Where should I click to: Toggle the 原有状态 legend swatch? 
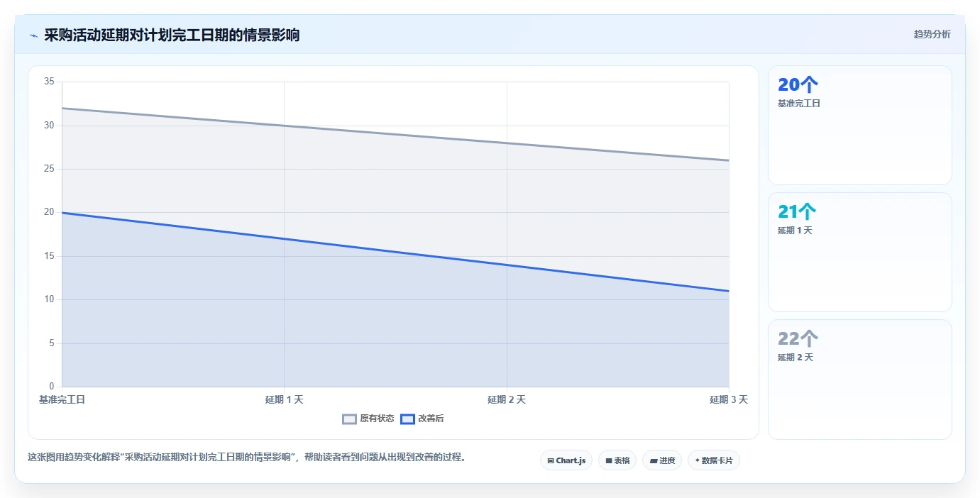[x=349, y=419]
